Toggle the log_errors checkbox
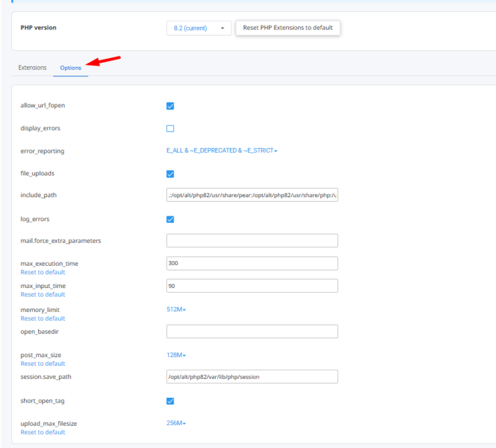Image resolution: width=496 pixels, height=448 pixels. 170,219
